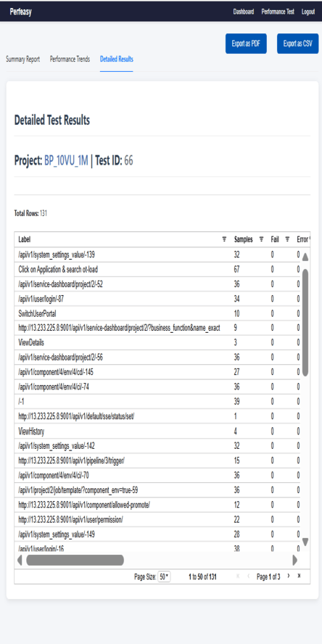Open the Label column filter icon

click(x=224, y=239)
